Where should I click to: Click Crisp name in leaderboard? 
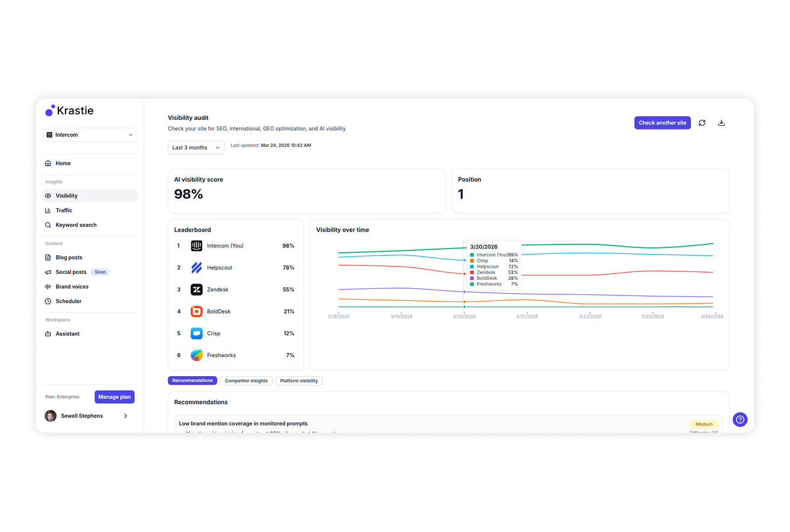pyautogui.click(x=214, y=333)
